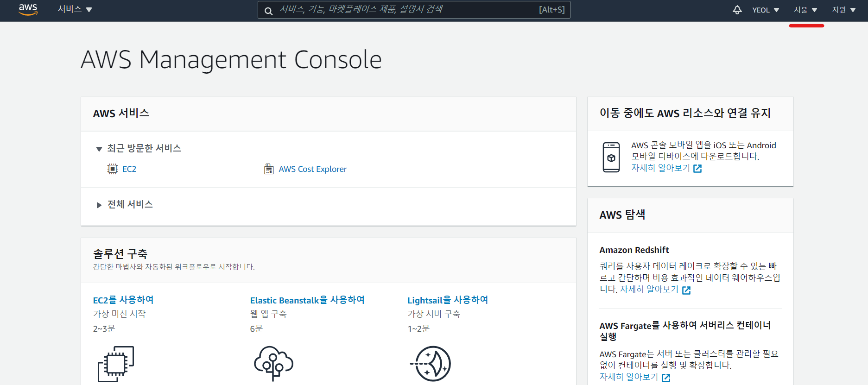Viewport: 868px width, 385px height.
Task: Open the 서비스 services dropdown menu
Action: (x=75, y=9)
